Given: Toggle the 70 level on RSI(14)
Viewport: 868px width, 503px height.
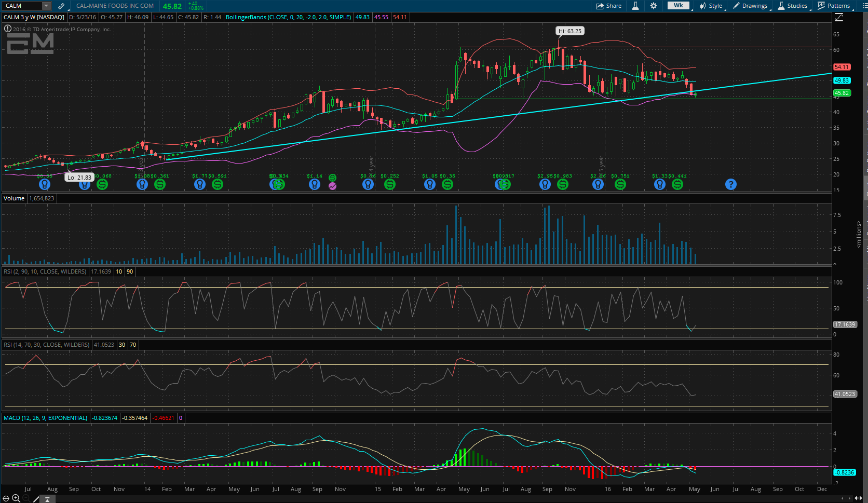Looking at the screenshot, I should pyautogui.click(x=133, y=345).
